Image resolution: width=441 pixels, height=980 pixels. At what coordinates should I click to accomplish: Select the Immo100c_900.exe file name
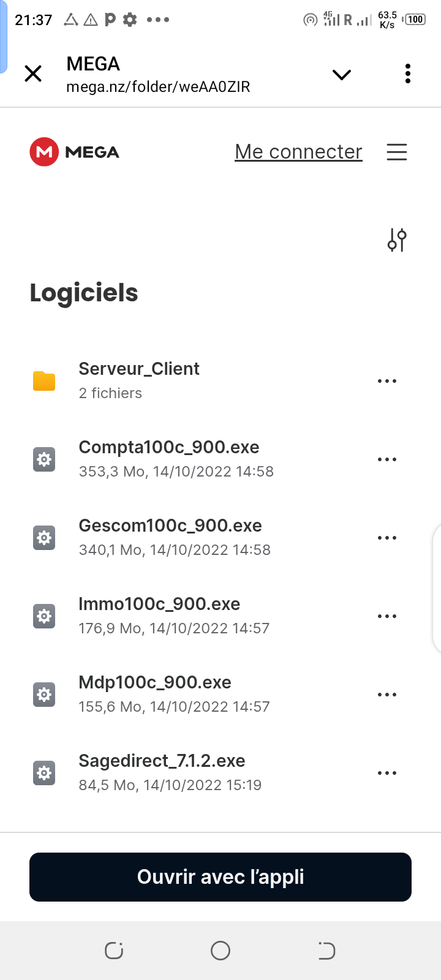point(159,604)
